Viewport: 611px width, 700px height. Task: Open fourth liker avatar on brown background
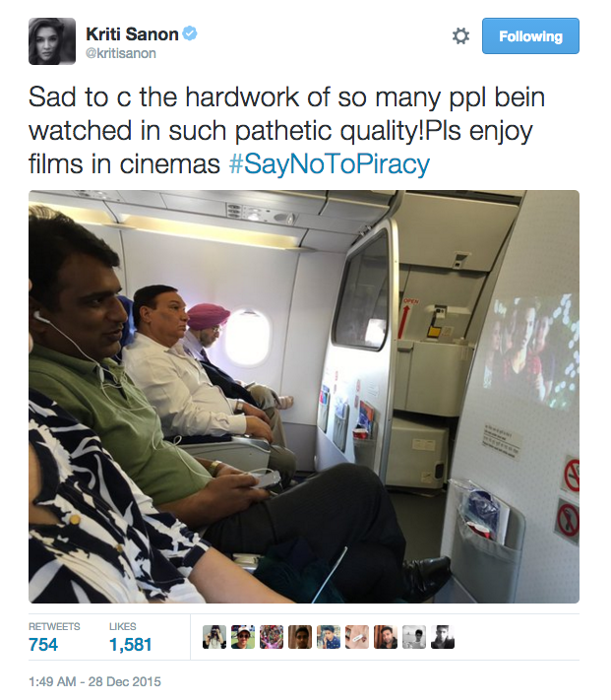point(300,637)
